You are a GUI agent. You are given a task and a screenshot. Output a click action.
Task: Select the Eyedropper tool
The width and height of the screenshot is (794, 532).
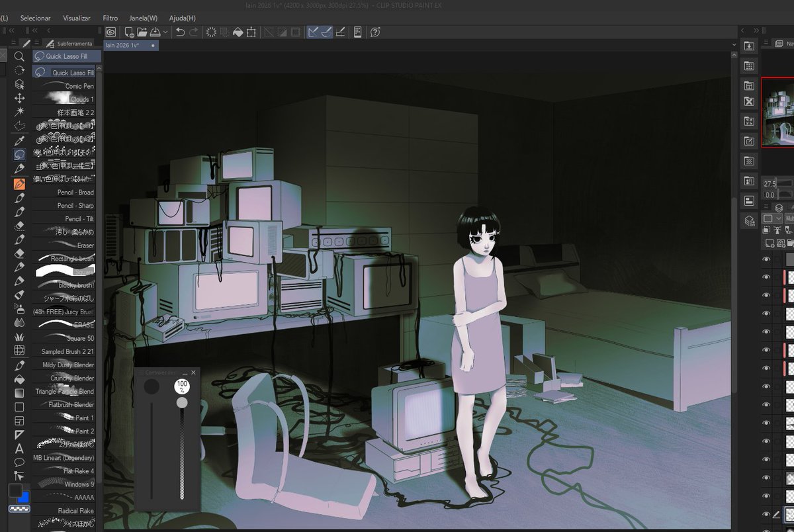tap(19, 140)
